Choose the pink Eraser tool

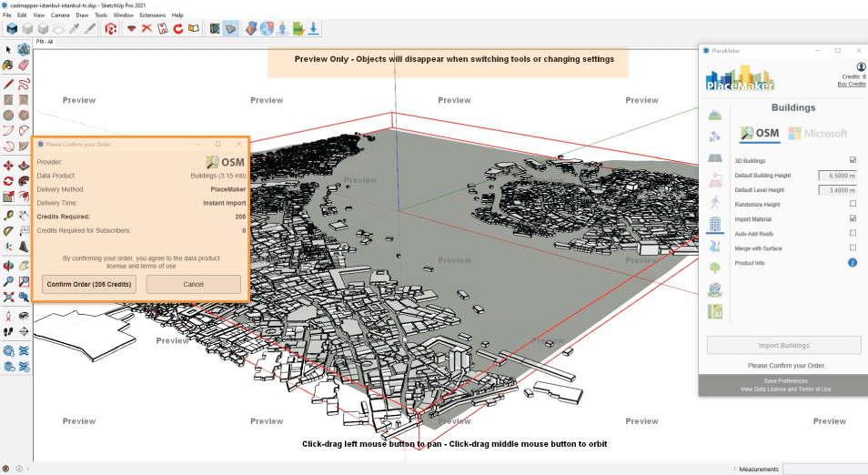24,65
